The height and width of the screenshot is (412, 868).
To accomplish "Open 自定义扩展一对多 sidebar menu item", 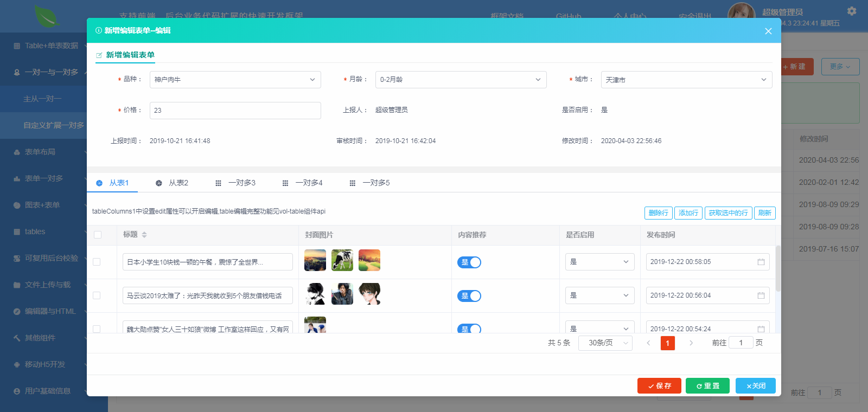I will point(43,125).
